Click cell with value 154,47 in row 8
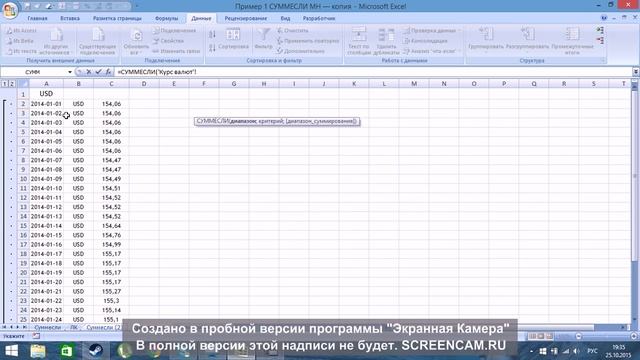Image resolution: width=640 pixels, height=360 pixels. pyautogui.click(x=111, y=160)
